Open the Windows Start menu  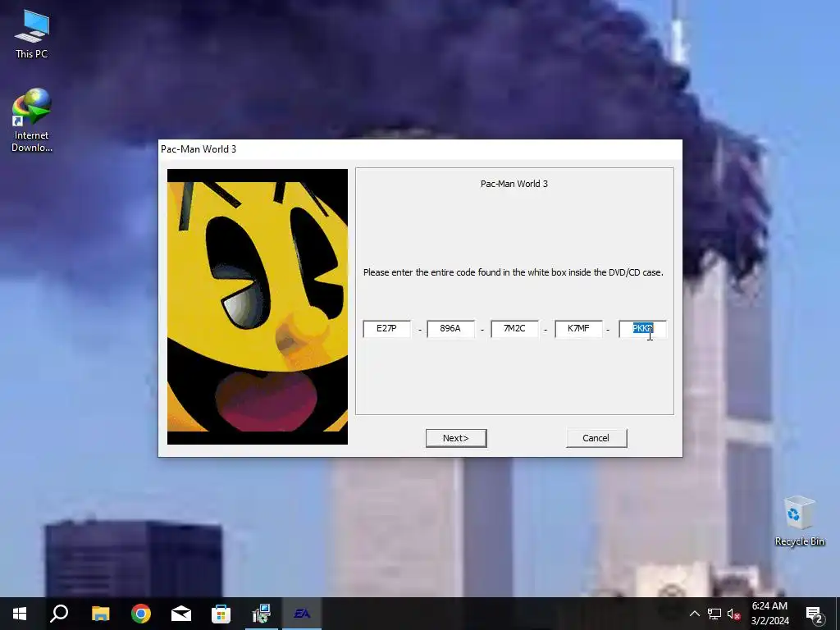20,614
